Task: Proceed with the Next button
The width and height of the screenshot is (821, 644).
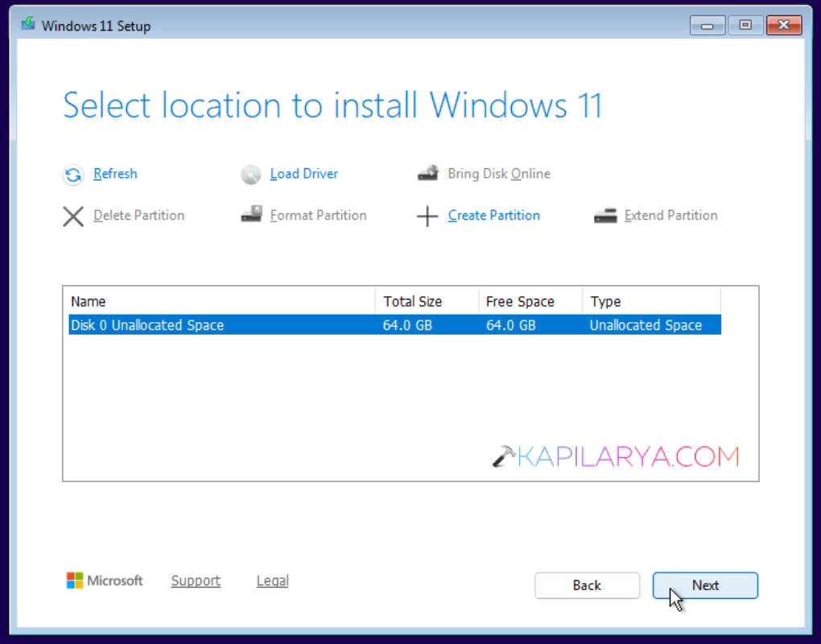Action: point(705,585)
